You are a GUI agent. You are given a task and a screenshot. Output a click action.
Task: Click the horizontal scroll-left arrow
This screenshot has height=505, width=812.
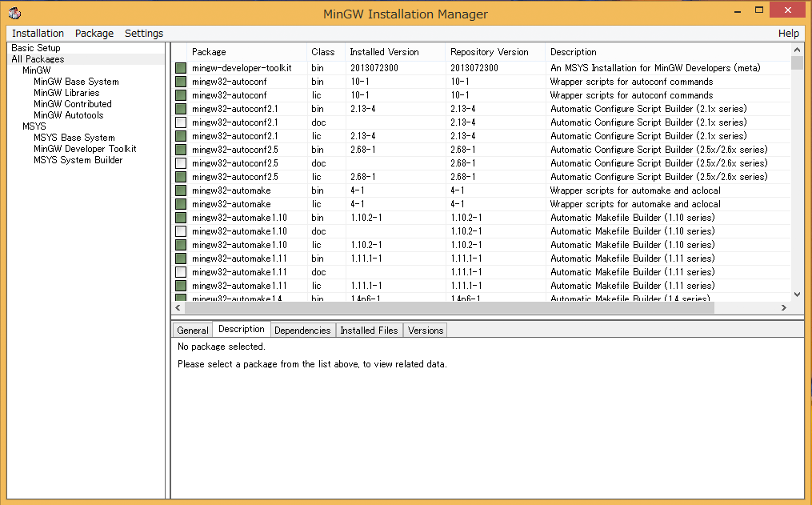coord(178,307)
